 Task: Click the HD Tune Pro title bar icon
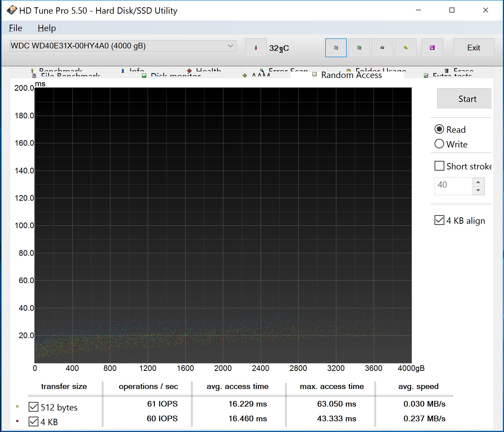click(12, 10)
